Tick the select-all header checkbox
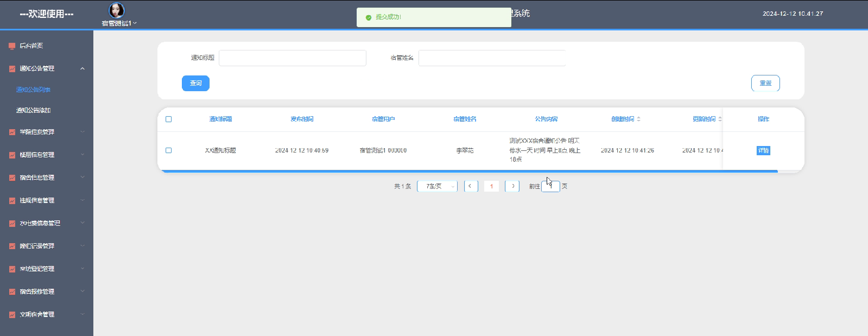This screenshot has width=868, height=336. pyautogui.click(x=168, y=119)
